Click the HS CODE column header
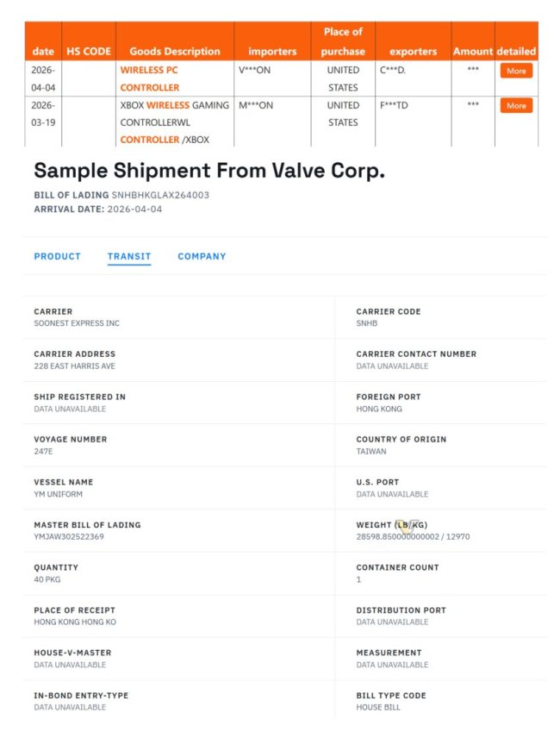Viewport: 560px width, 738px height. tap(89, 51)
